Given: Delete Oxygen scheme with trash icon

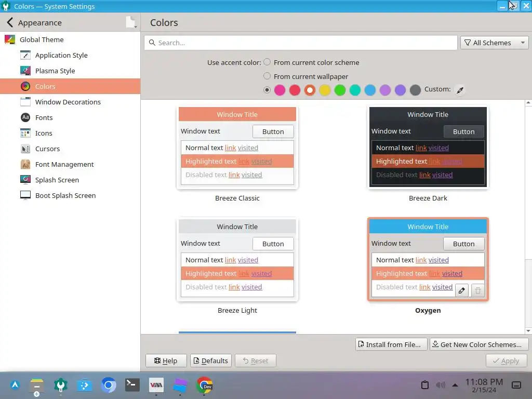Looking at the screenshot, I should [x=478, y=290].
